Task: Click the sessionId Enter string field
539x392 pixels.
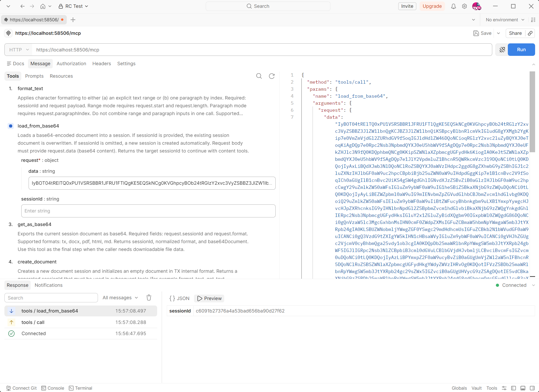Action: 148,211
